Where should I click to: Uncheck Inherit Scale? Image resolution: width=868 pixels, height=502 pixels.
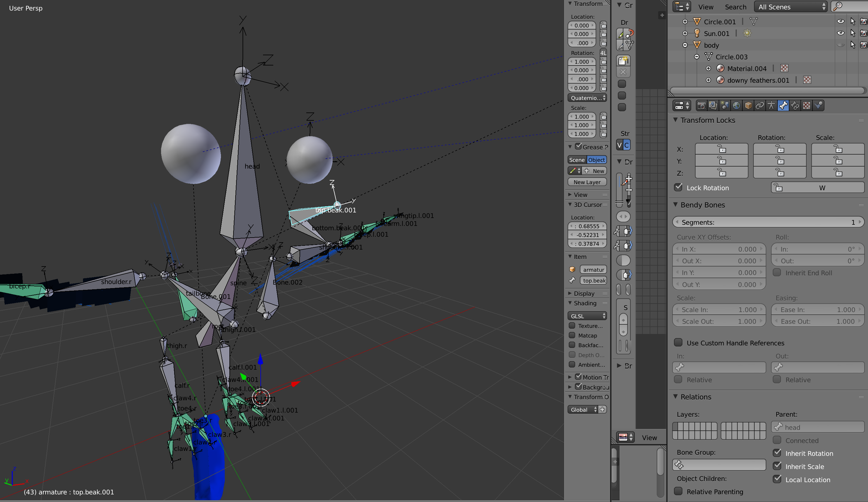(777, 466)
